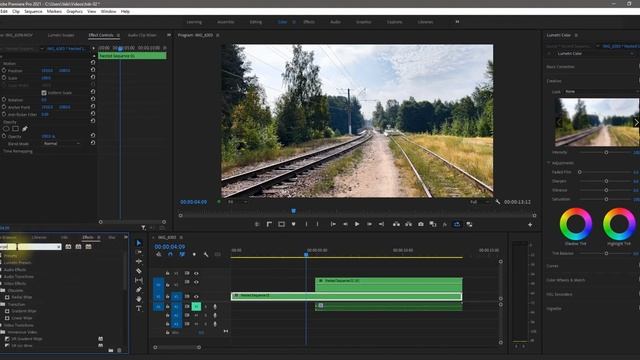Play the program monitor video
This screenshot has height=360, width=640.
tap(357, 224)
